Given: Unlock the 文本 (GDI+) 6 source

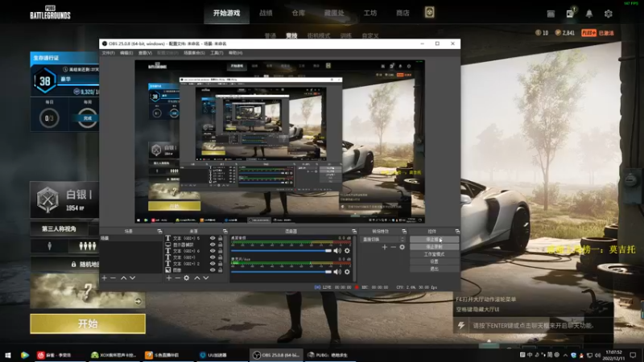Looking at the screenshot, I should 220,251.
